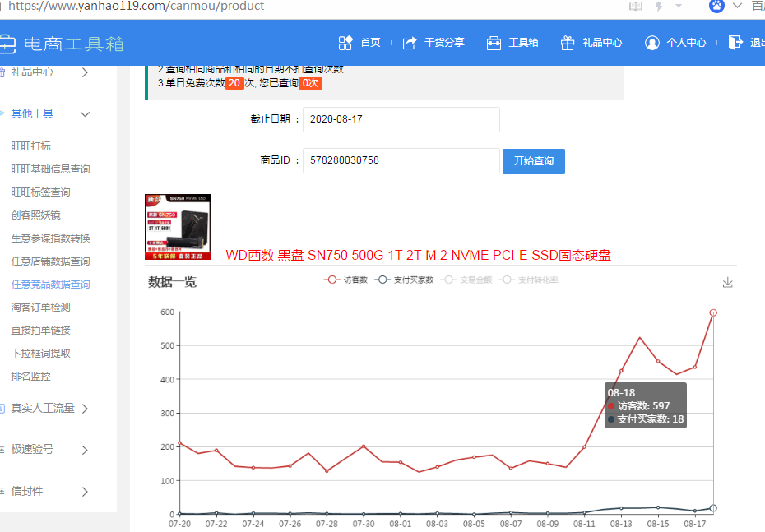The height and width of the screenshot is (532, 765).
Task: Click the 开始查询 button
Action: pyautogui.click(x=534, y=161)
